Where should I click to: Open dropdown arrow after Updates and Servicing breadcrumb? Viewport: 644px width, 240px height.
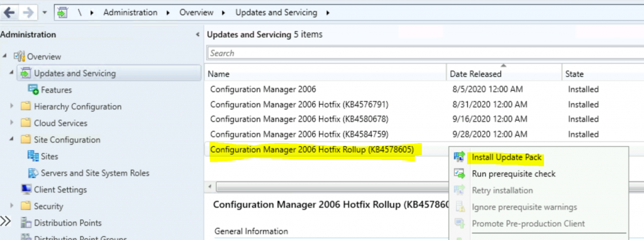[327, 13]
